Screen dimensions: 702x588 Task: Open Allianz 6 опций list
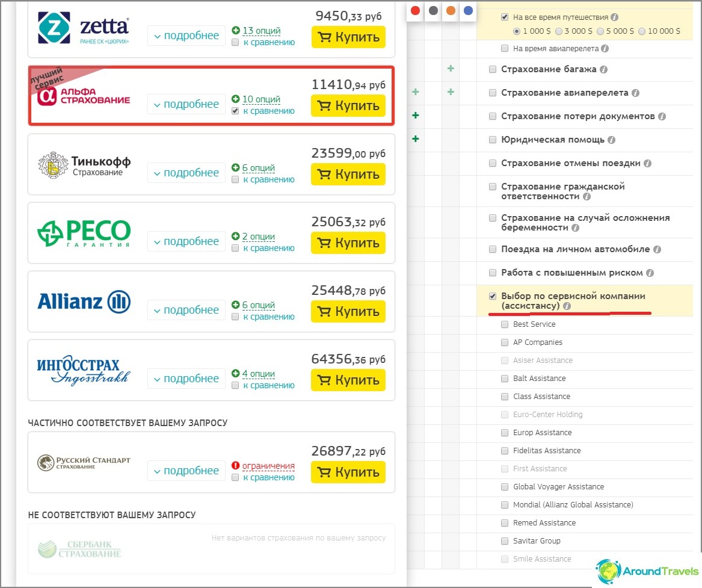click(x=258, y=305)
